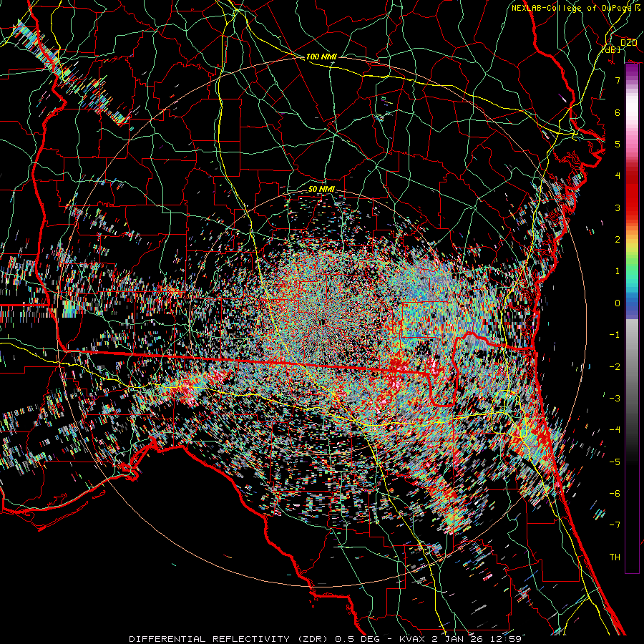Viewport: 644px width, 644px height.
Task: Click the "TH" threshold label on scale
Action: [x=615, y=557]
